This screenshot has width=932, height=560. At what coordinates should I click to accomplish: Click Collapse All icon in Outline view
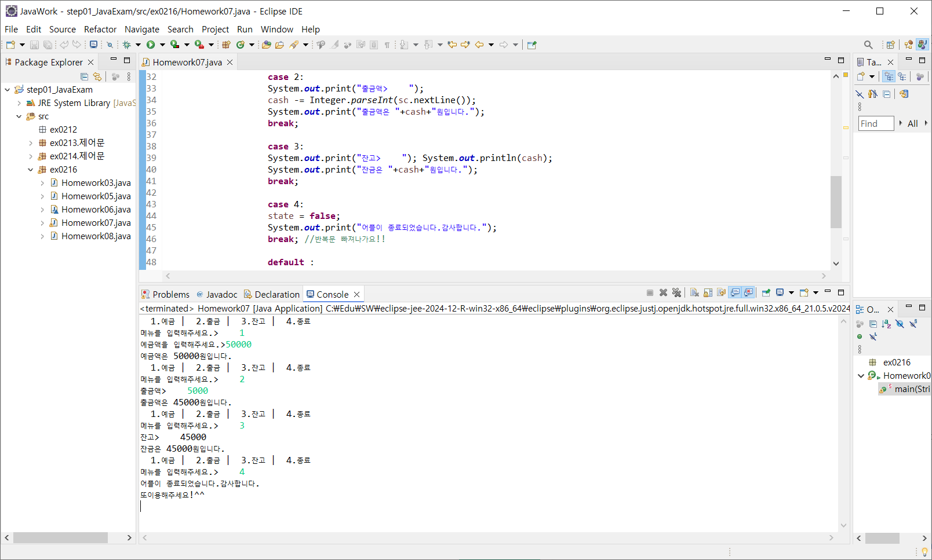point(873,324)
